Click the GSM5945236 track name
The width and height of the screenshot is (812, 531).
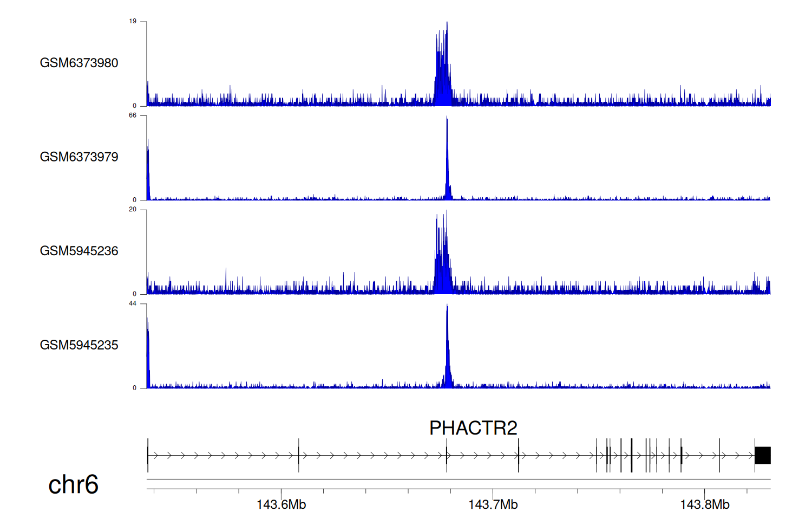[79, 251]
